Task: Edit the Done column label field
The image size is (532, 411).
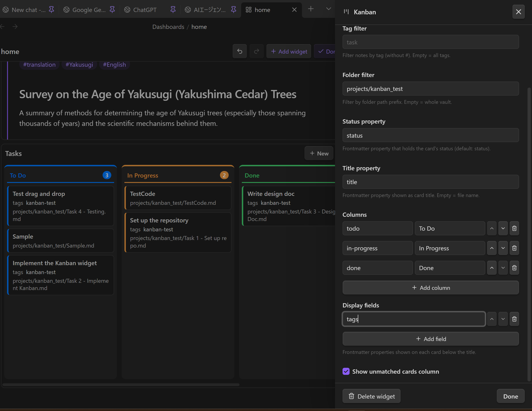Action: (450, 268)
